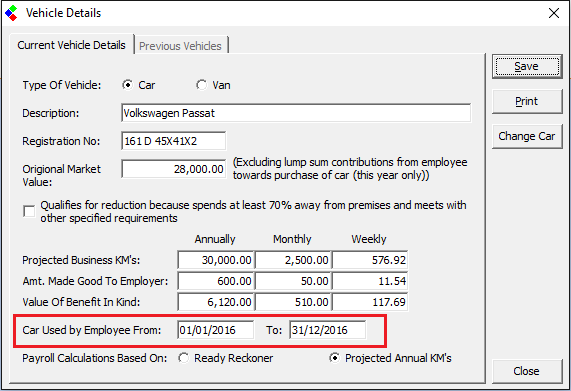Close the dialog with Close button
The height and width of the screenshot is (391, 571).
click(x=527, y=371)
